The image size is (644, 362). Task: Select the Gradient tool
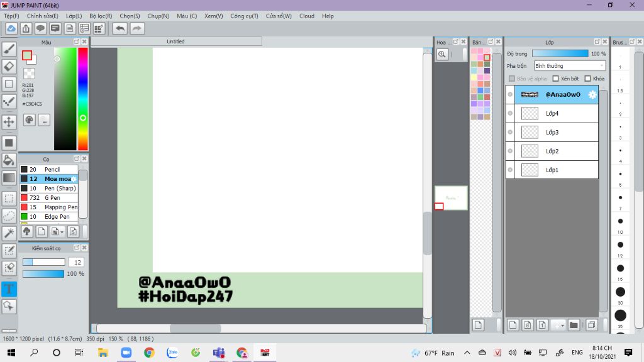click(9, 178)
